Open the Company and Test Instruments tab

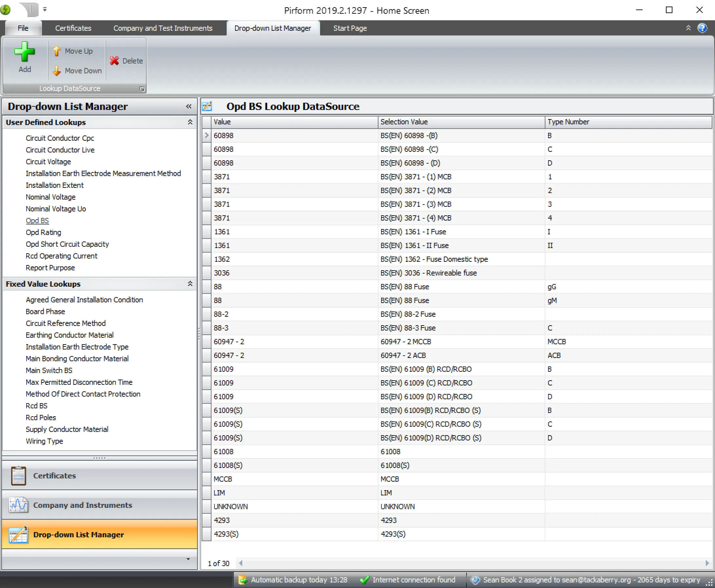pos(163,28)
